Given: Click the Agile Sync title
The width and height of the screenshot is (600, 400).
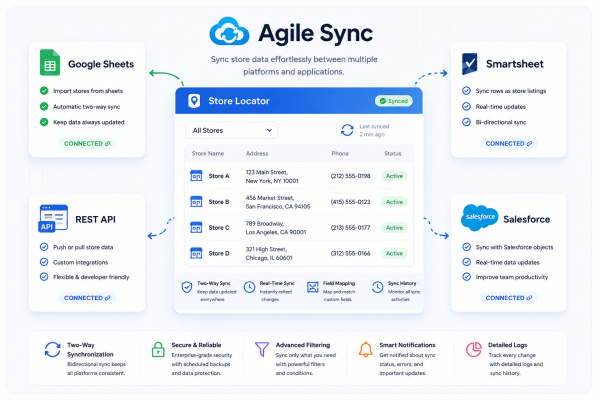Looking at the screenshot, I should click(x=316, y=33).
